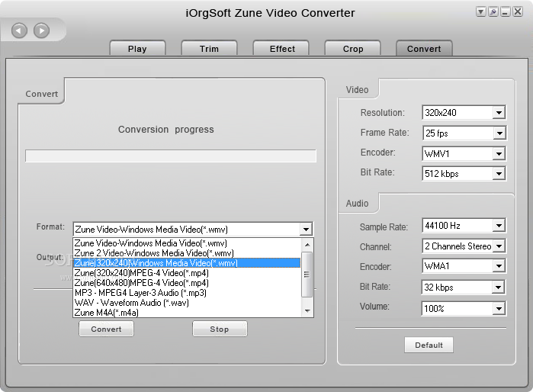Click the pin icon in title bar
The height and width of the screenshot is (392, 533).
[x=493, y=12]
